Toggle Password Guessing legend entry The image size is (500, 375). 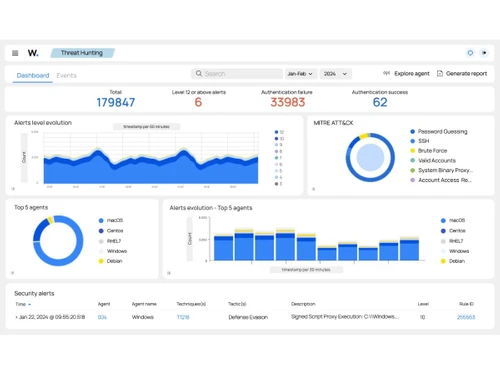(x=439, y=131)
